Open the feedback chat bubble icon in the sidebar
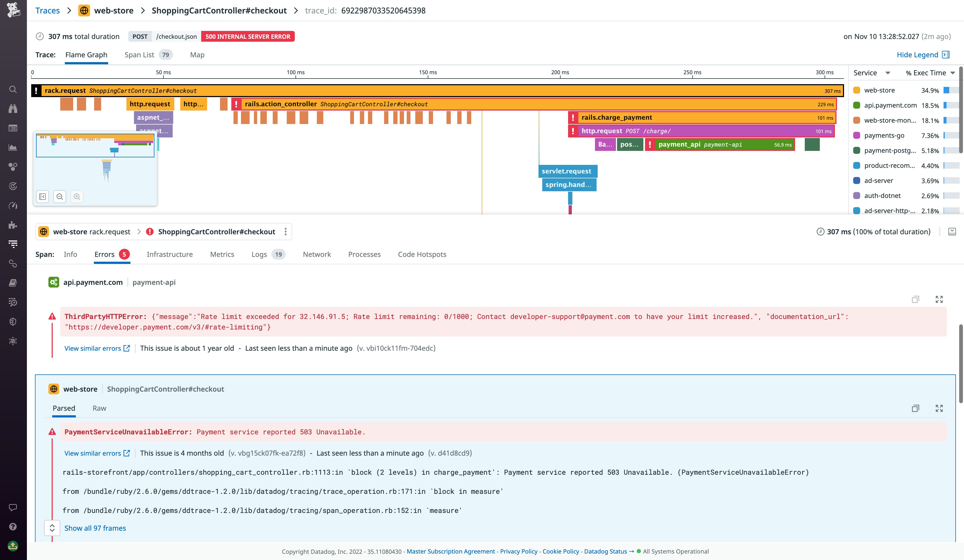964x560 pixels. (13, 507)
